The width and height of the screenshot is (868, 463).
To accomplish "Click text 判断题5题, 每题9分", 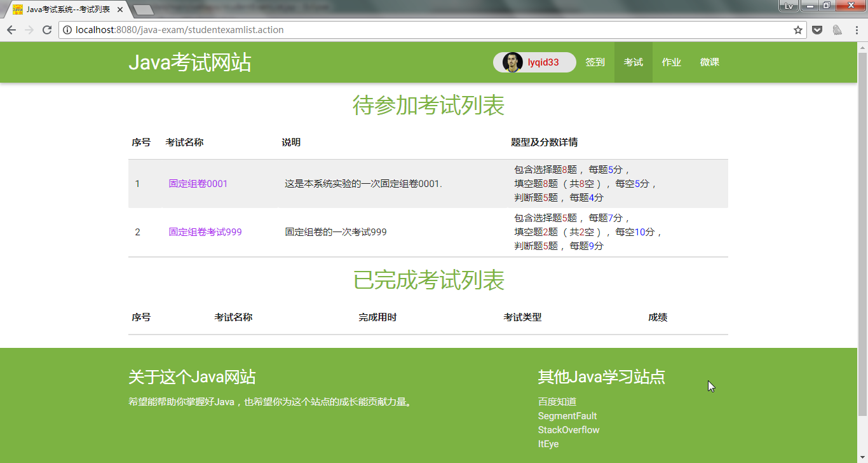I will (x=559, y=246).
